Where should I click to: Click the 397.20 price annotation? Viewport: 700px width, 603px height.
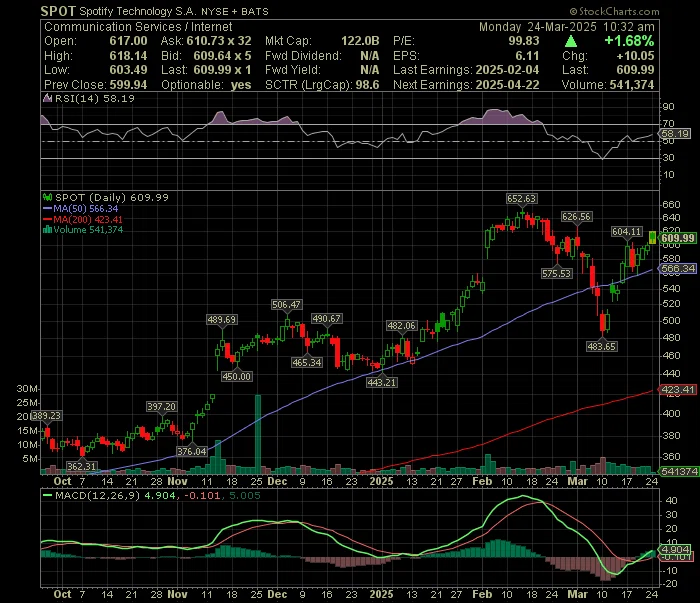162,406
